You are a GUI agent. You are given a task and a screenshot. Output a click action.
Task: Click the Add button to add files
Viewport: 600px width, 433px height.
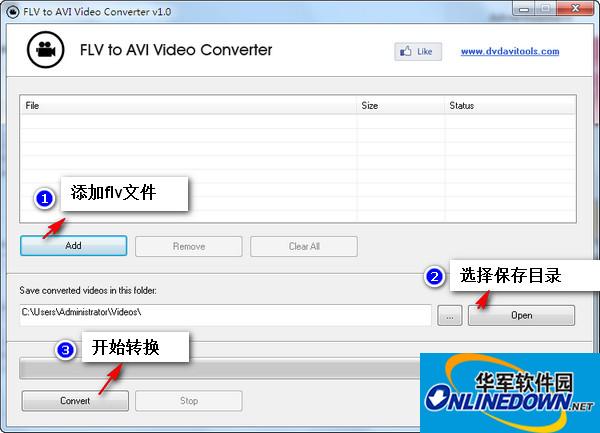tap(73, 246)
